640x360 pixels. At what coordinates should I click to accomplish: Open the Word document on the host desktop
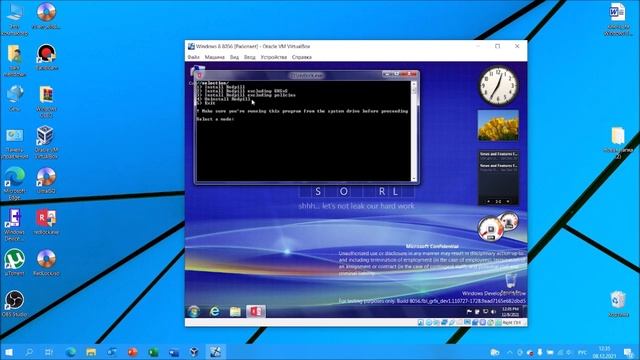tap(618, 19)
